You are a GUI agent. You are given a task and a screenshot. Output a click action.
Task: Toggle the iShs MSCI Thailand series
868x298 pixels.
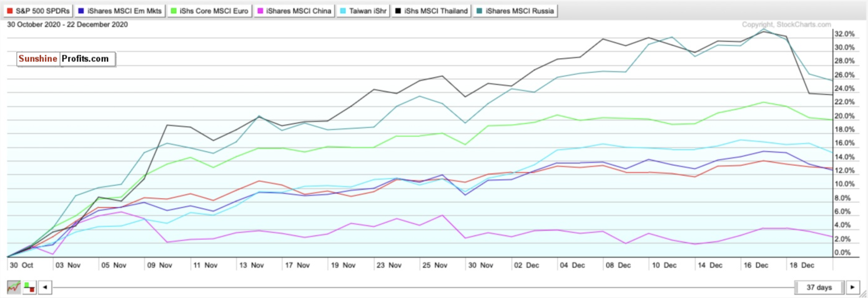tap(432, 11)
